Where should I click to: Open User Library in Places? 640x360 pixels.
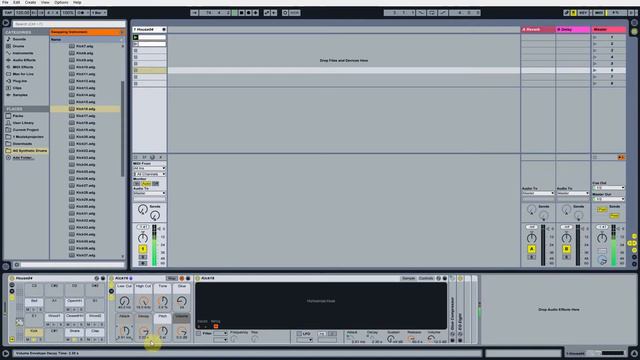(23, 123)
